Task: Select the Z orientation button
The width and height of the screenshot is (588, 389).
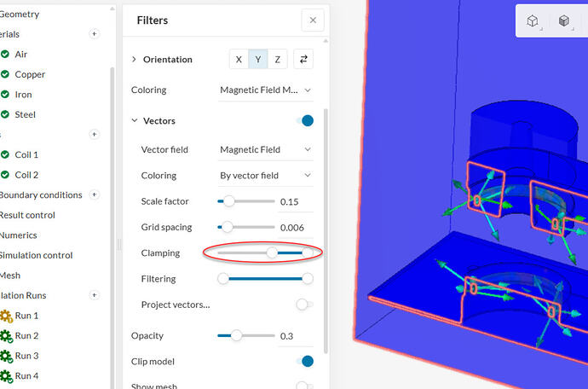Action: [x=278, y=60]
